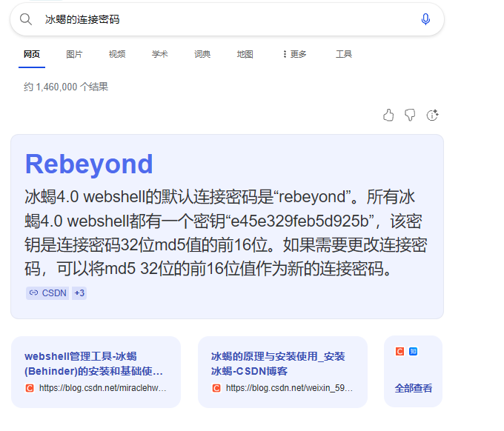Click the thumbs-down feedback icon
The height and width of the screenshot is (431, 504).
pyautogui.click(x=410, y=115)
